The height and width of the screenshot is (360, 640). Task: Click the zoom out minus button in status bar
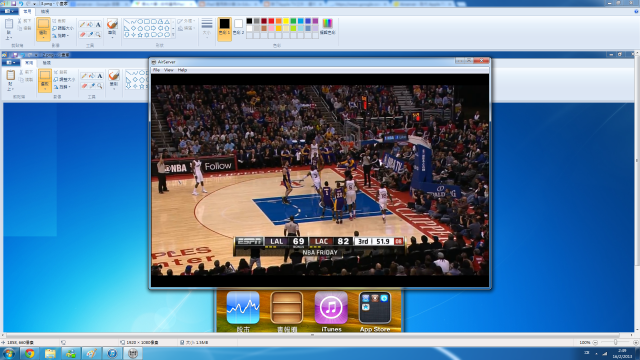point(595,342)
